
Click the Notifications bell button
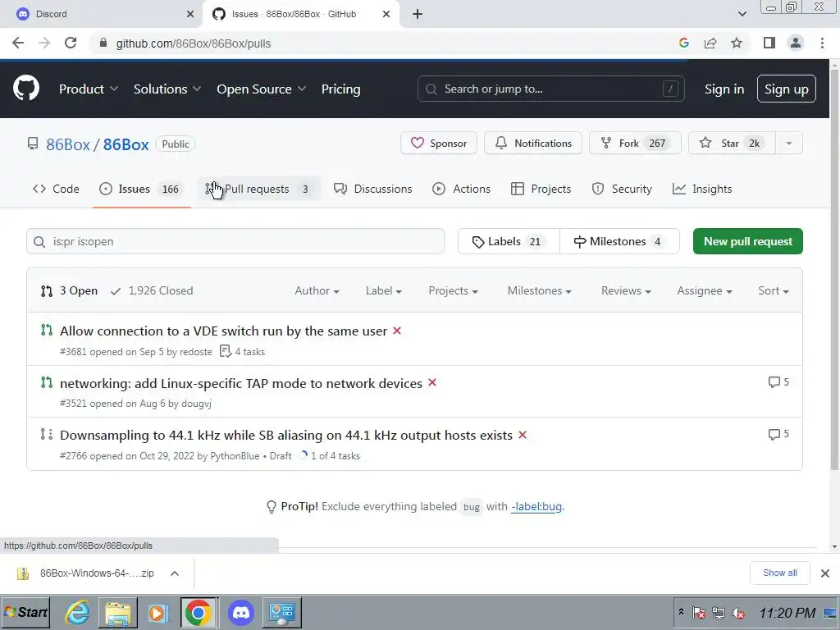tap(533, 143)
